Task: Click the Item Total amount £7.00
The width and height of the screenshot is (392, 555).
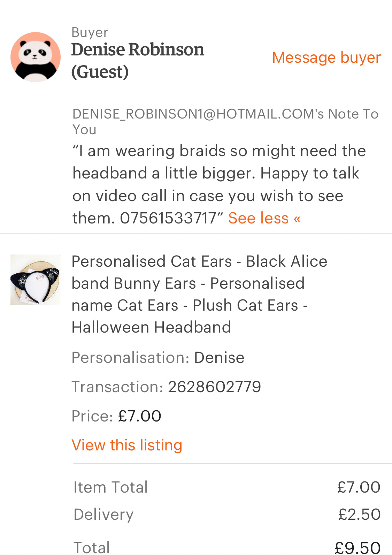Action: (x=359, y=487)
